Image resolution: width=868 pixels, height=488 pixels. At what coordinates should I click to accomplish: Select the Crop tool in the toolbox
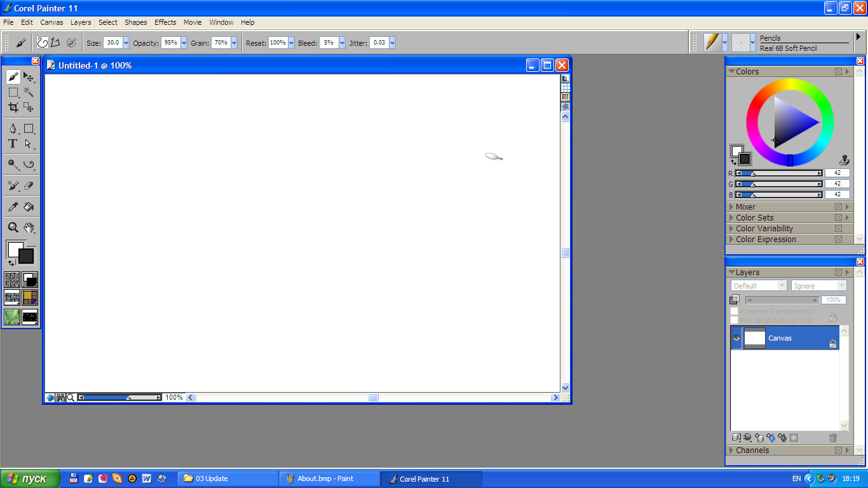(x=13, y=107)
